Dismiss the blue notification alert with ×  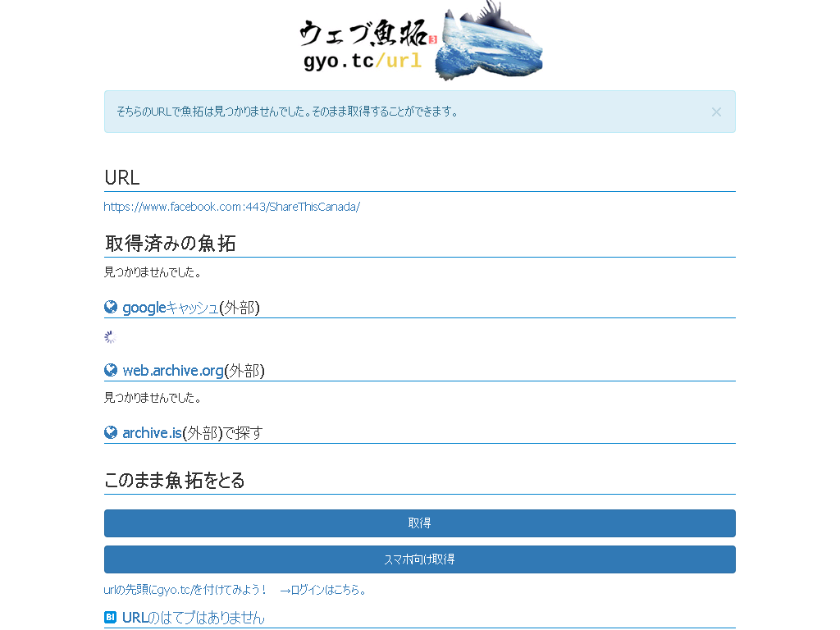(716, 112)
